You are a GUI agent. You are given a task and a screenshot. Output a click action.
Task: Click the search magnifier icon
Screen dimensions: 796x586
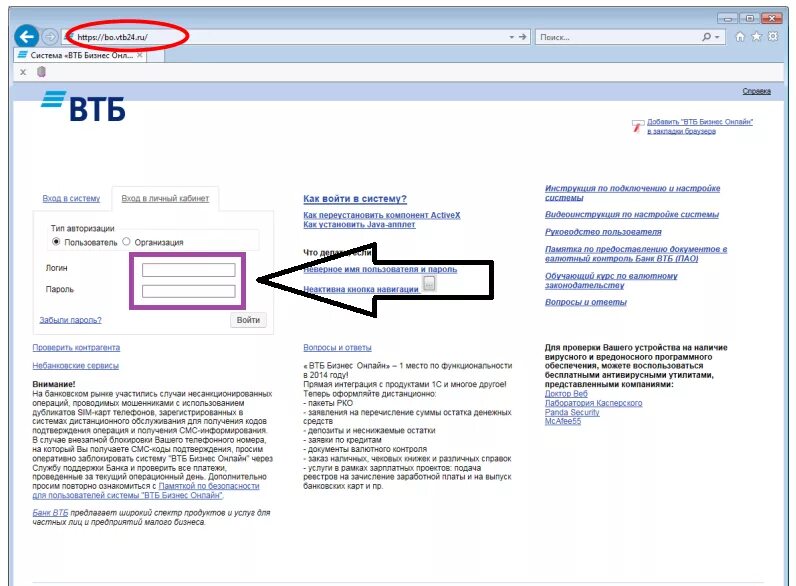pyautogui.click(x=706, y=37)
